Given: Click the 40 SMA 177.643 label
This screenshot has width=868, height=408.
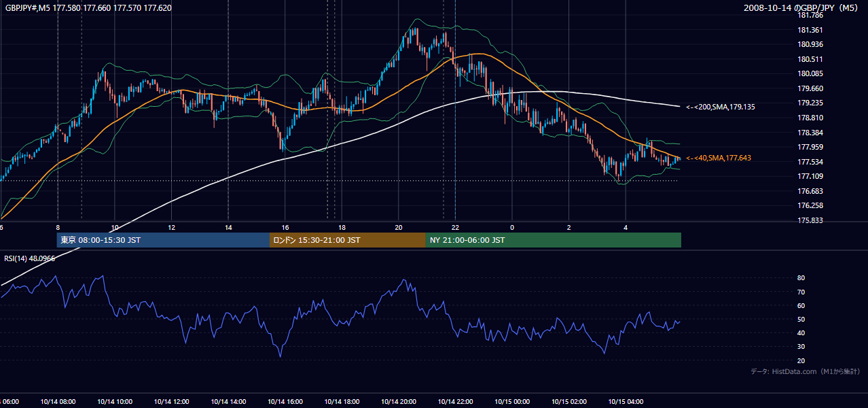Looking at the screenshot, I should click(719, 158).
